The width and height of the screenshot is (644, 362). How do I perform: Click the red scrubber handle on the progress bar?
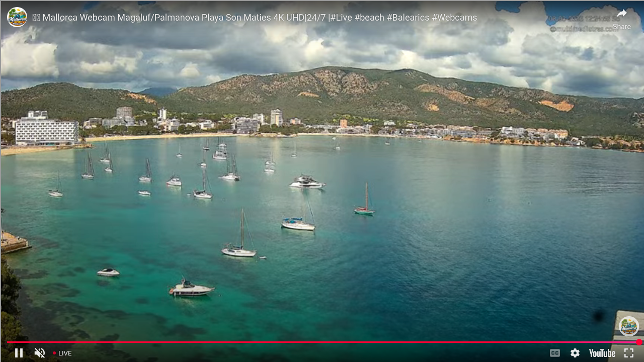639,342
